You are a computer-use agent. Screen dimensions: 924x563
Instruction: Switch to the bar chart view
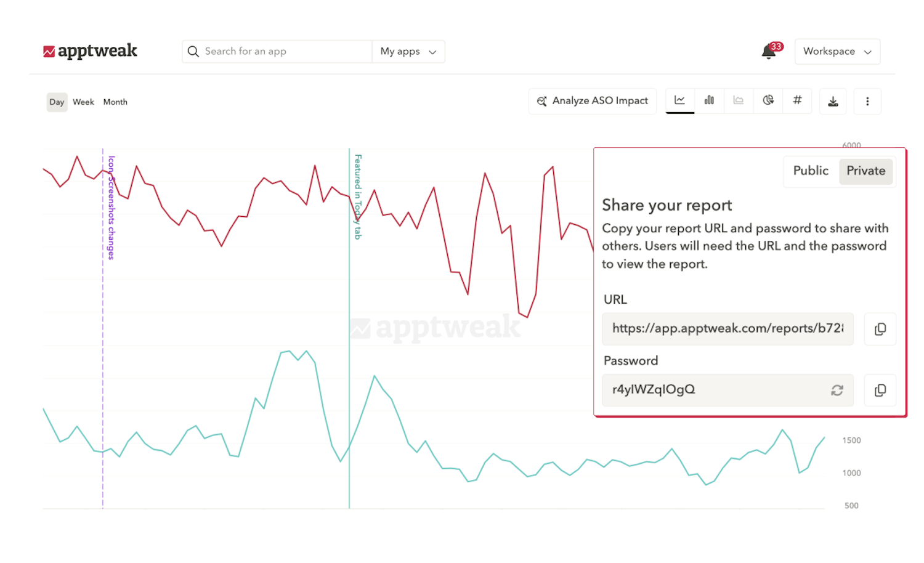pos(709,100)
